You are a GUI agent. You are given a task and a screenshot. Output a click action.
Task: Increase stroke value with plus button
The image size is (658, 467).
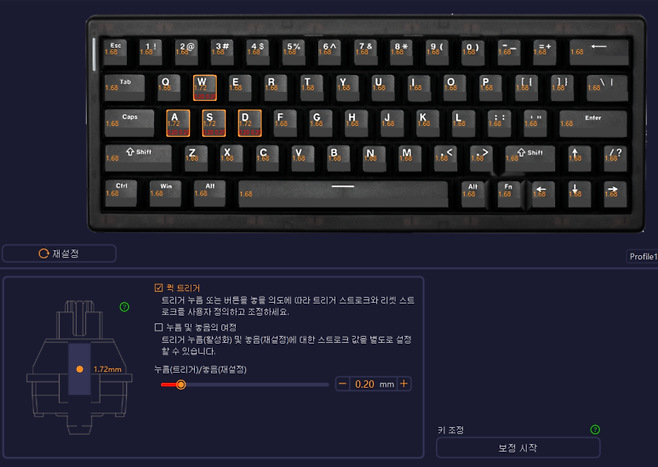pyautogui.click(x=404, y=384)
